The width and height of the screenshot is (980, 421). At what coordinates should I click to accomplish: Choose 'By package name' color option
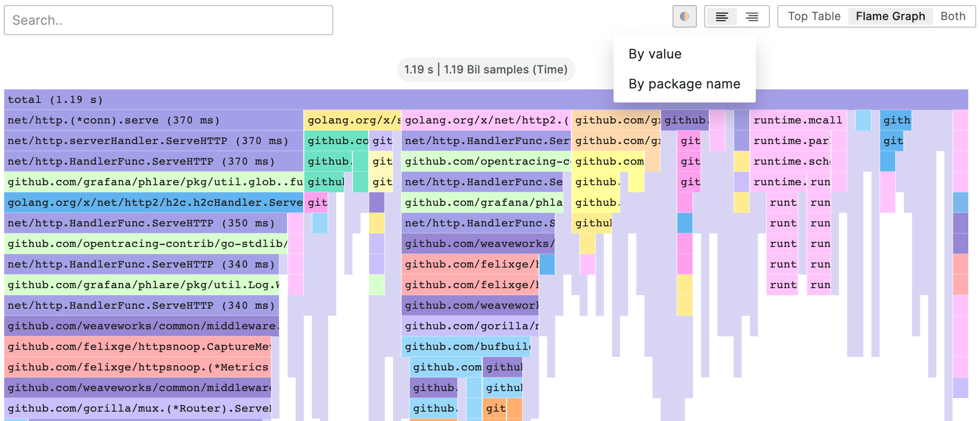(684, 84)
